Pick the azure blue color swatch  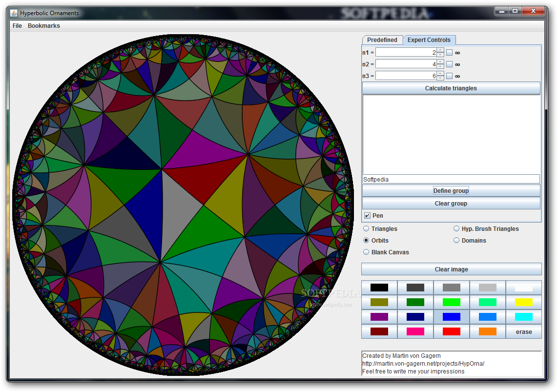(488, 317)
